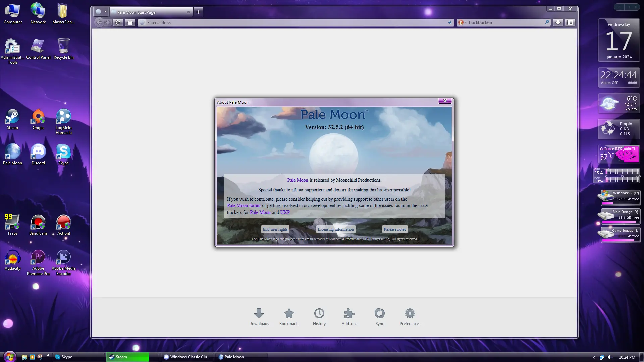Click the browser Forward arrow
Image resolution: width=644 pixels, height=362 pixels.
(107, 22)
